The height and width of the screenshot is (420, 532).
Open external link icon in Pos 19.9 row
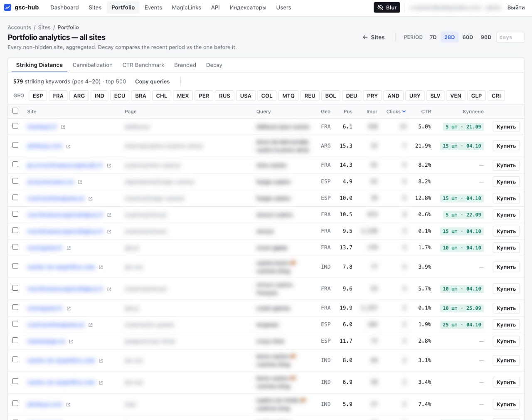coord(69,309)
